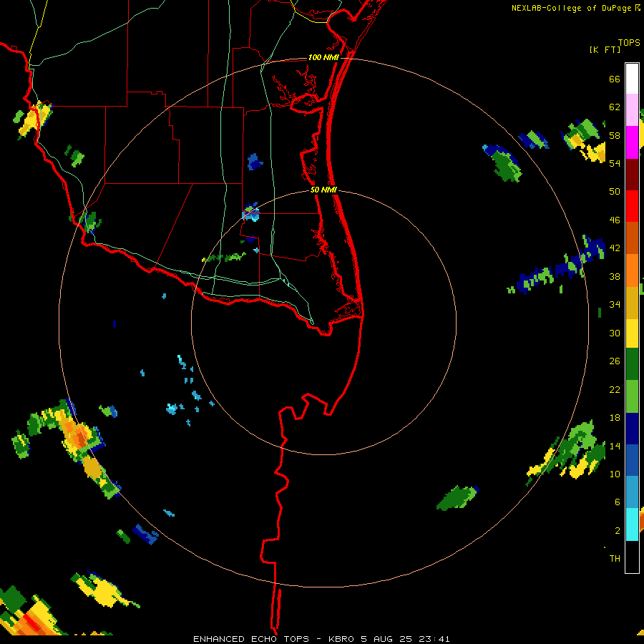
Task: Click the black TH band in legend
Action: tap(632, 557)
